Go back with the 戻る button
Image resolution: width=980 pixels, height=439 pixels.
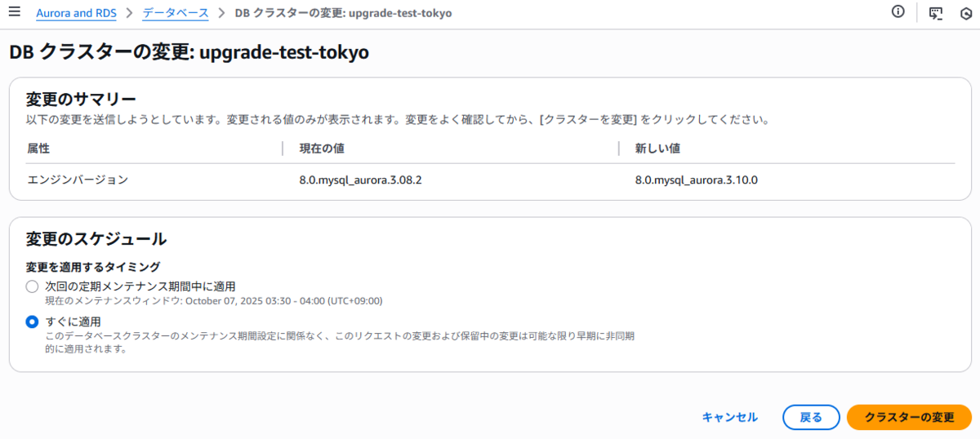click(811, 417)
